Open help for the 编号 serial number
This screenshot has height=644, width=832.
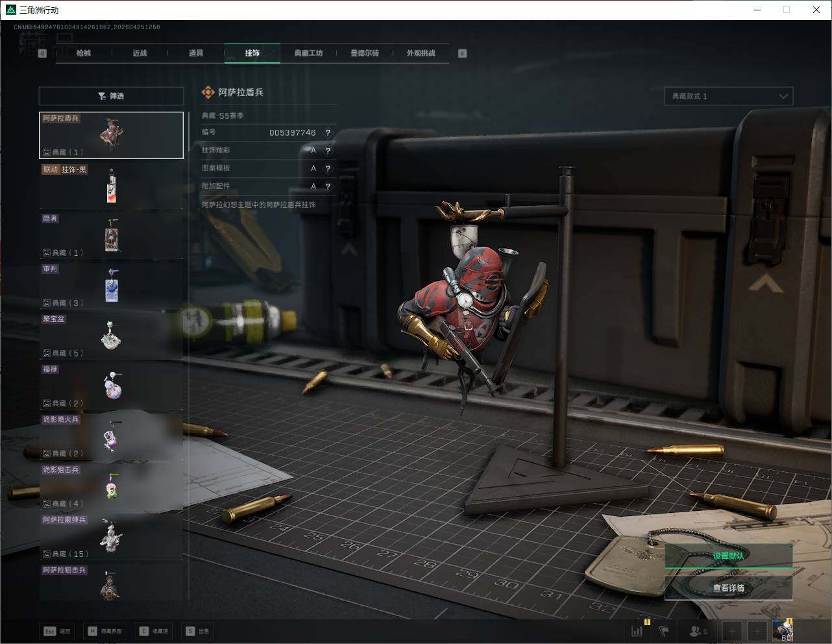coord(328,132)
